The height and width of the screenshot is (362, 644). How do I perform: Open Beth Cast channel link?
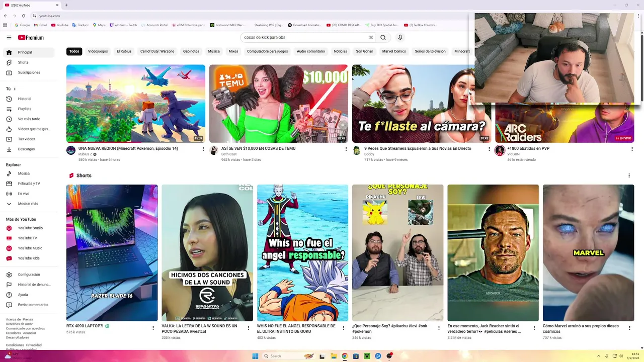point(229,154)
